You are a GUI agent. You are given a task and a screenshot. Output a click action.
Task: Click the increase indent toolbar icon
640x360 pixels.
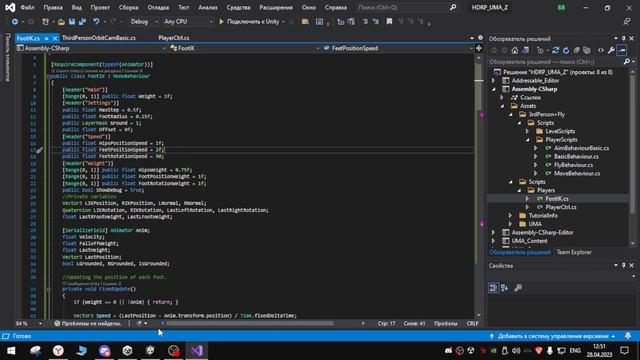tap(375, 22)
